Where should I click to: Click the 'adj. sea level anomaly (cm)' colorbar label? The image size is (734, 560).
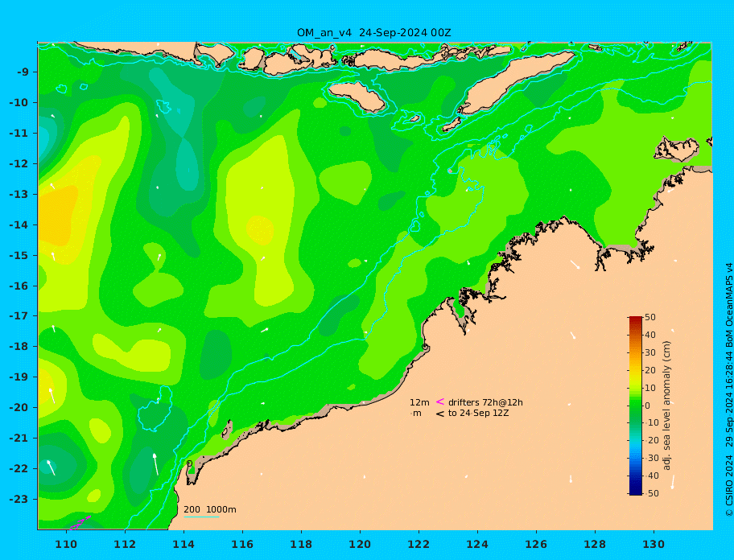(x=666, y=406)
